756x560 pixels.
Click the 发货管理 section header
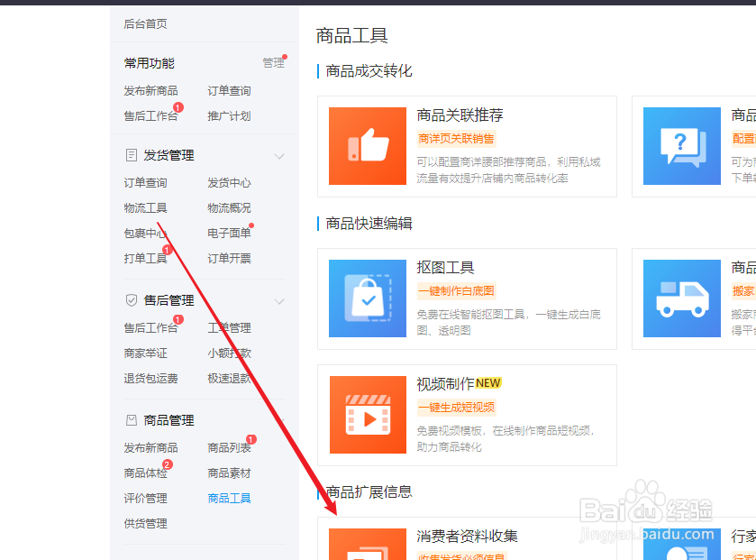(x=169, y=155)
